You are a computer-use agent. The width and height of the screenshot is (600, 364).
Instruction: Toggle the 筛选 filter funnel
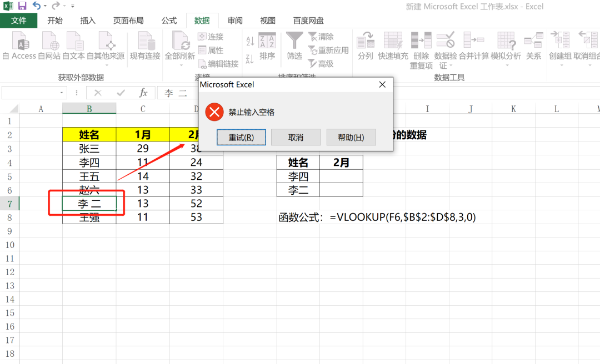(294, 46)
